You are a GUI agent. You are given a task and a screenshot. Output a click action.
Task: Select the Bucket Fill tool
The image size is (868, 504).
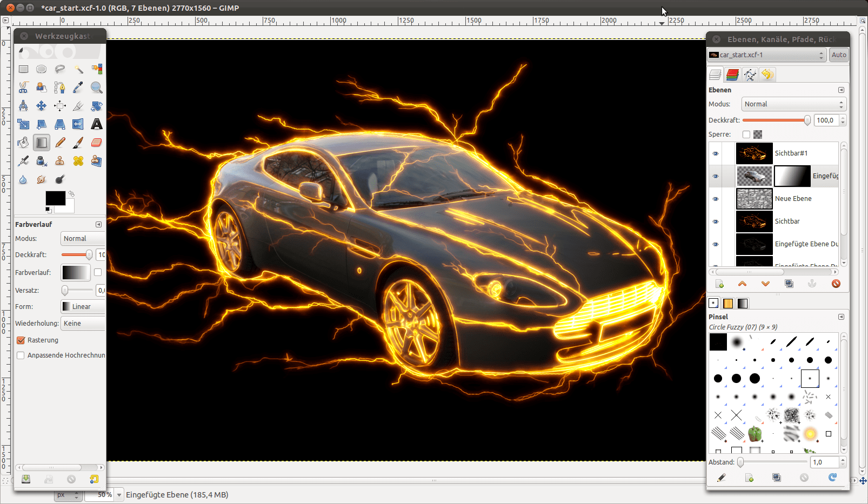[x=23, y=142]
